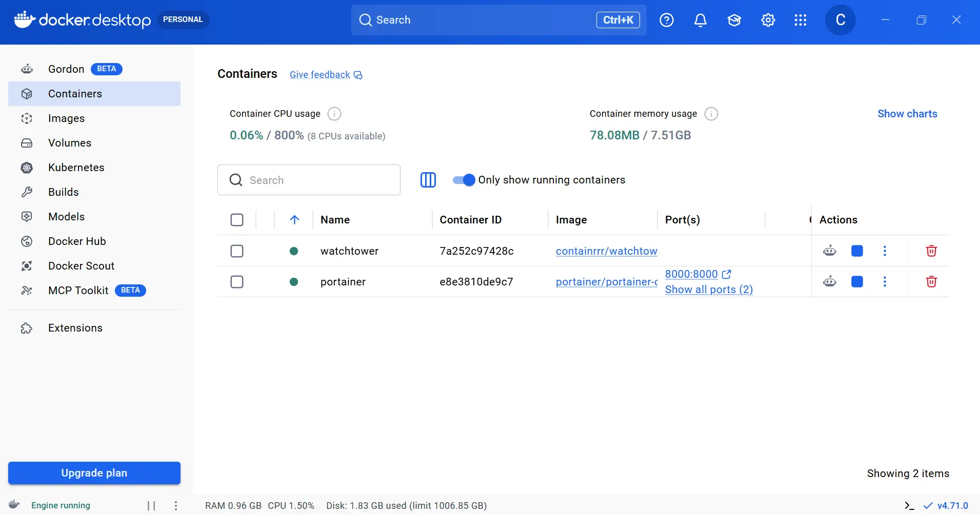980x515 pixels.
Task: Click Show all ports (2)
Action: click(709, 290)
